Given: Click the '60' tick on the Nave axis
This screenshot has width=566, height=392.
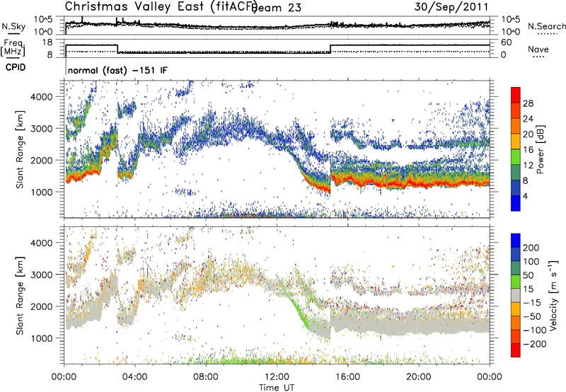Looking at the screenshot, I should click(507, 42).
